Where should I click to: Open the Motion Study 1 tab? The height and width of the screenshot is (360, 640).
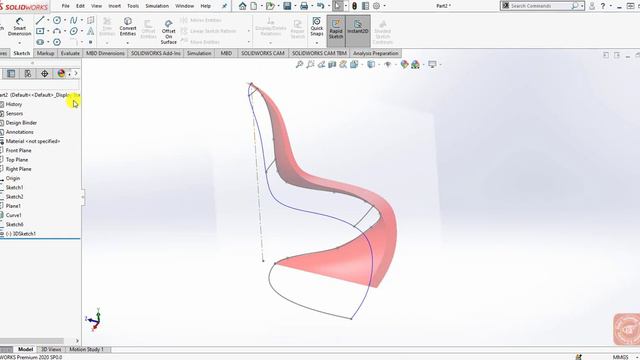pyautogui.click(x=86, y=349)
